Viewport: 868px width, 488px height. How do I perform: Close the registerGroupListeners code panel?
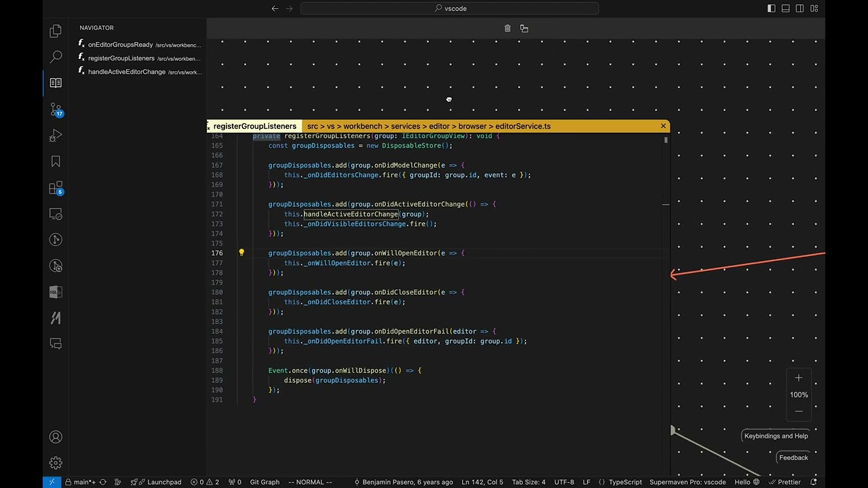663,126
